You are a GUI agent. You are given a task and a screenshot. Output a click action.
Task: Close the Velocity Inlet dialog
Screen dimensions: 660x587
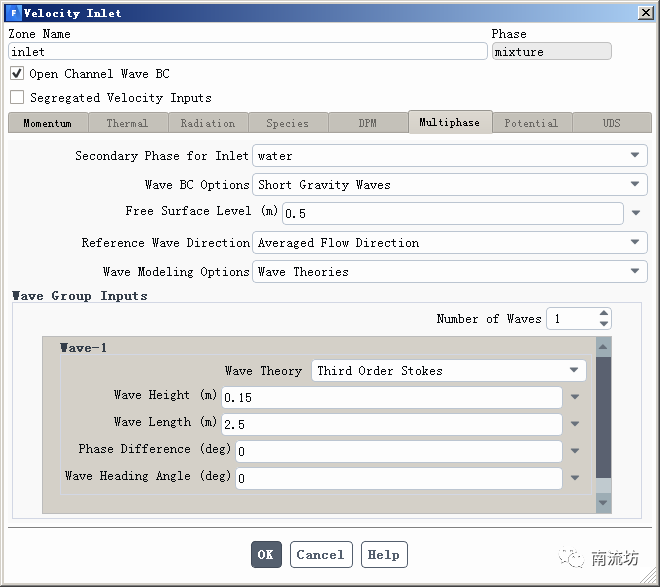point(643,13)
